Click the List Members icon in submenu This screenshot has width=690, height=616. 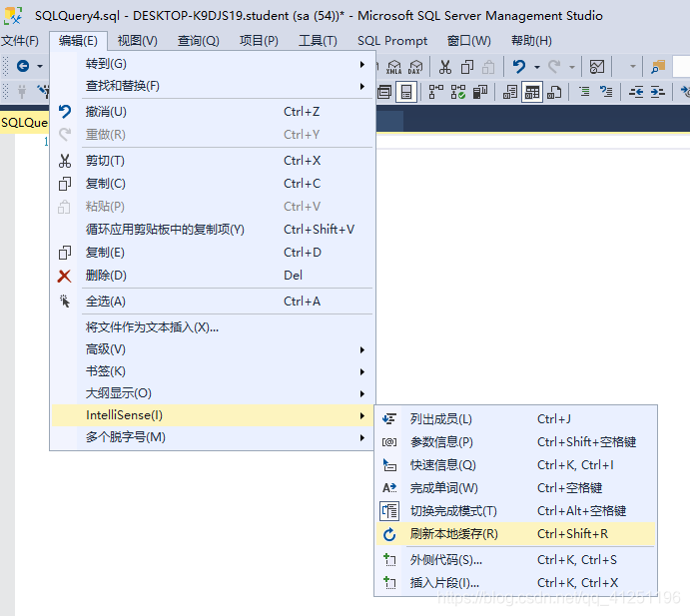point(389,419)
